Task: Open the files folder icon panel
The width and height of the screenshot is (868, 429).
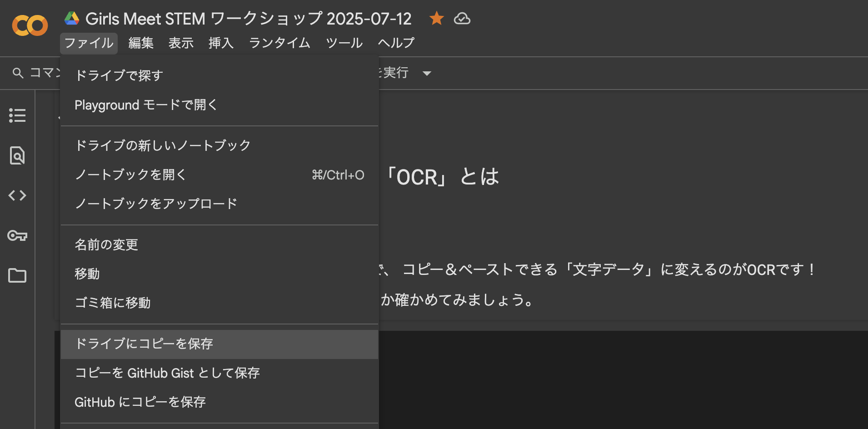Action: coord(17,275)
